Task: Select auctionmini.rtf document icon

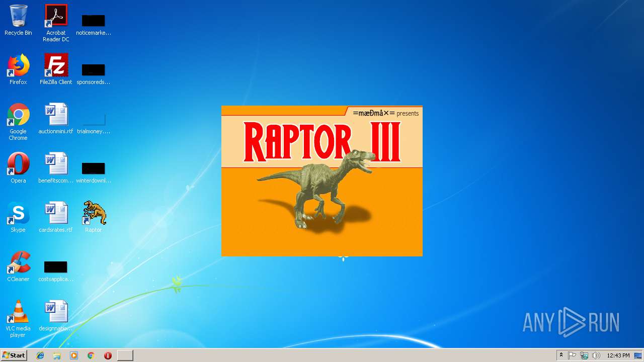Action: click(56, 119)
